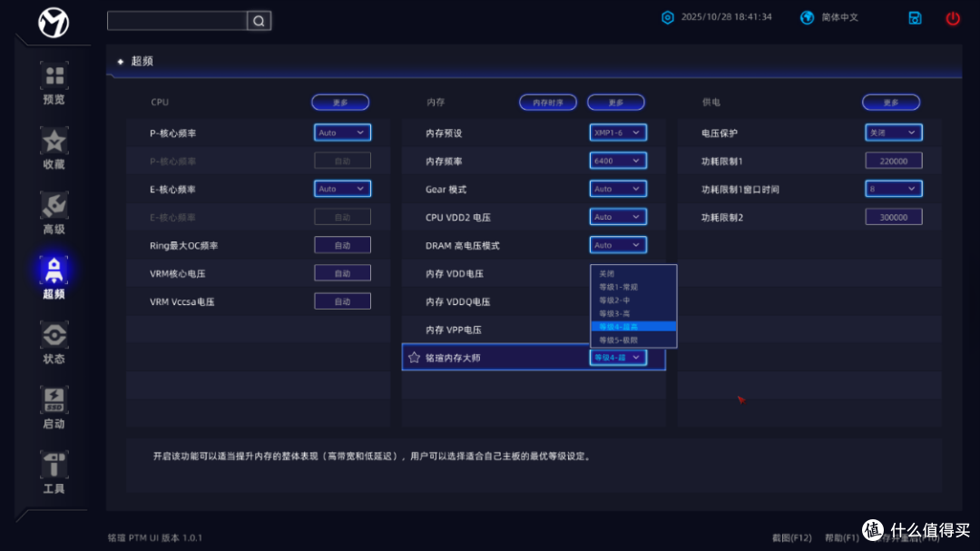Screen dimensions: 980x551
Task: Click the 铭瑄 PTM UI 版本 1.0.1 text
Action: [155, 538]
